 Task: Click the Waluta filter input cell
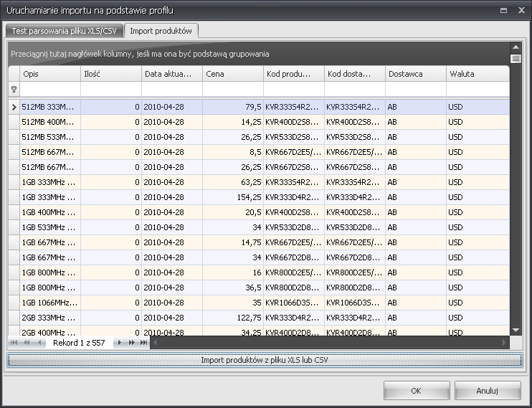coord(478,89)
